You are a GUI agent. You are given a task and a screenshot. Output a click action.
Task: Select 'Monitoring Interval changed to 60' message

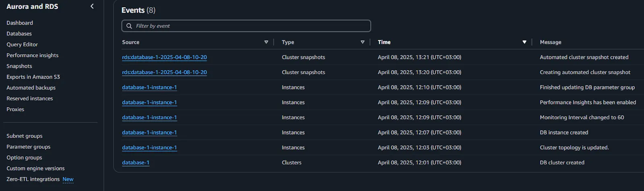[x=582, y=117]
